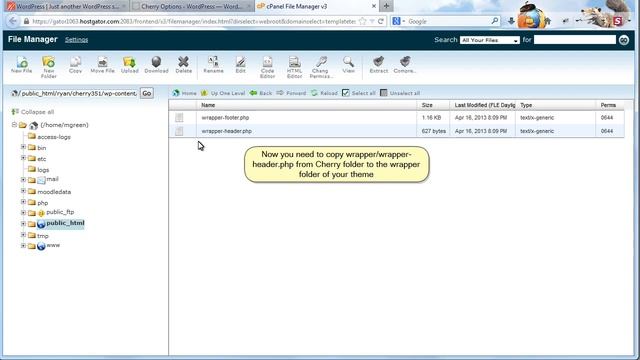This screenshot has height=360, width=640.
Task: Click the View toolbar icon
Action: coord(349,65)
